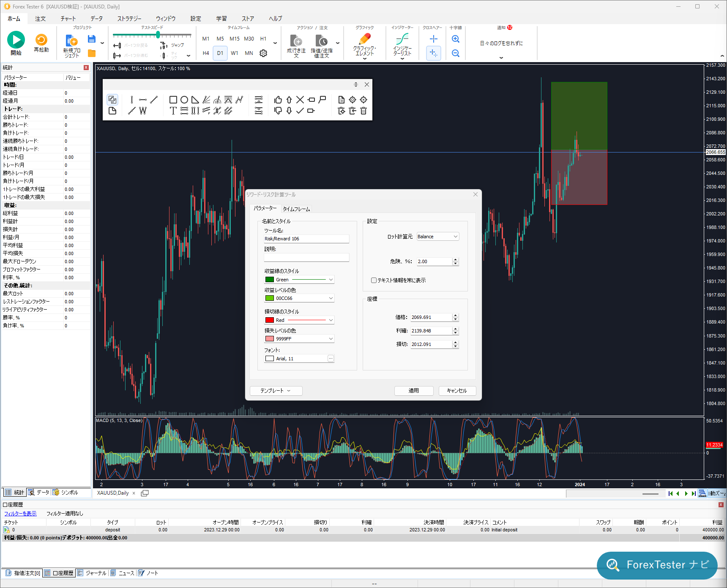Open the ForexTester ナビ assistant
Viewport: 727px width, 588px height.
(657, 565)
